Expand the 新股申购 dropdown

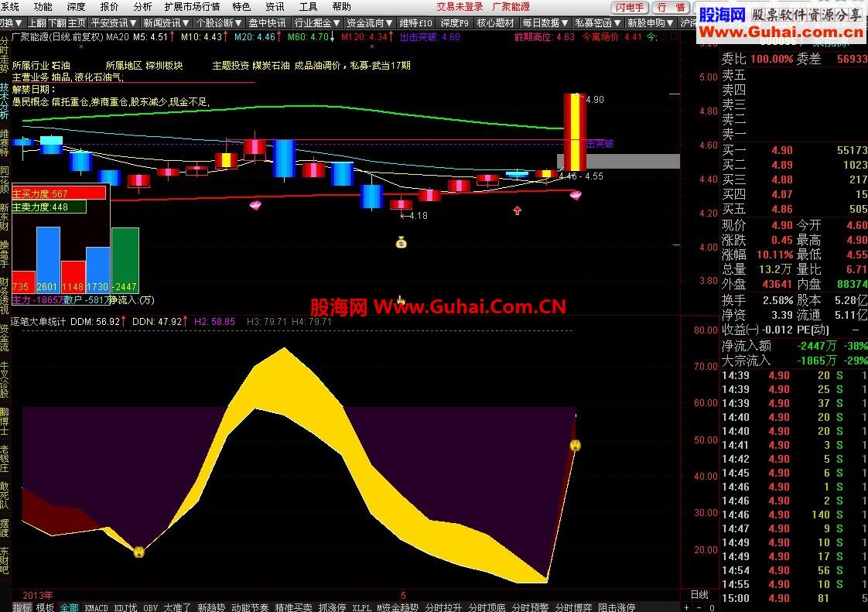(651, 22)
